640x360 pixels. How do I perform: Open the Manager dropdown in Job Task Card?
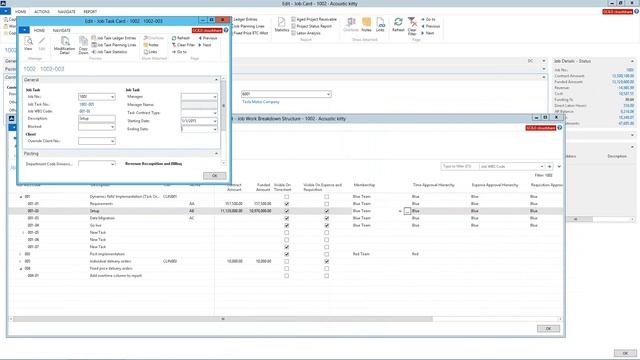pyautogui.click(x=215, y=97)
